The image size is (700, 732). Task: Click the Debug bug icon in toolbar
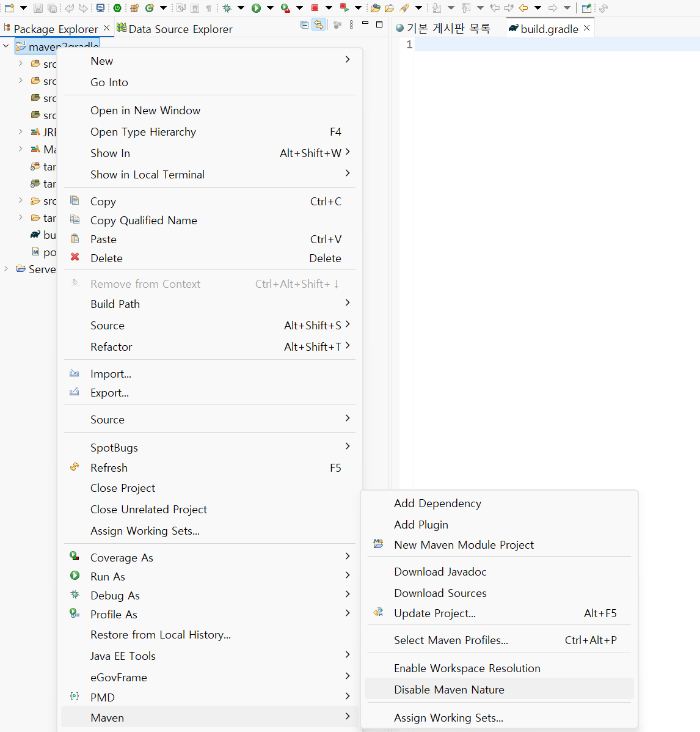[227, 8]
